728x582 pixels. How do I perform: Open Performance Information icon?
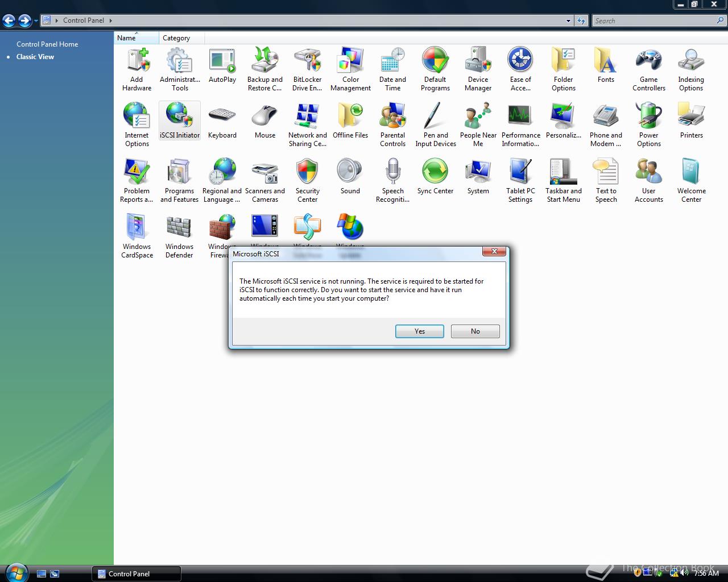520,124
